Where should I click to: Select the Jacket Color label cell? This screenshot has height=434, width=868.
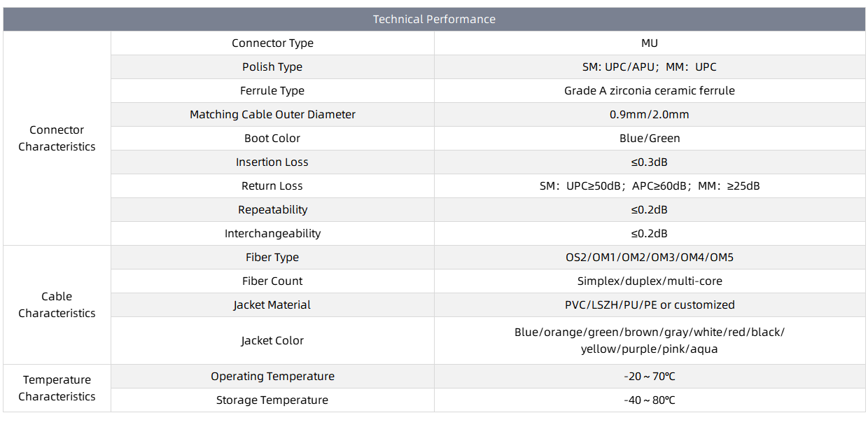272,341
